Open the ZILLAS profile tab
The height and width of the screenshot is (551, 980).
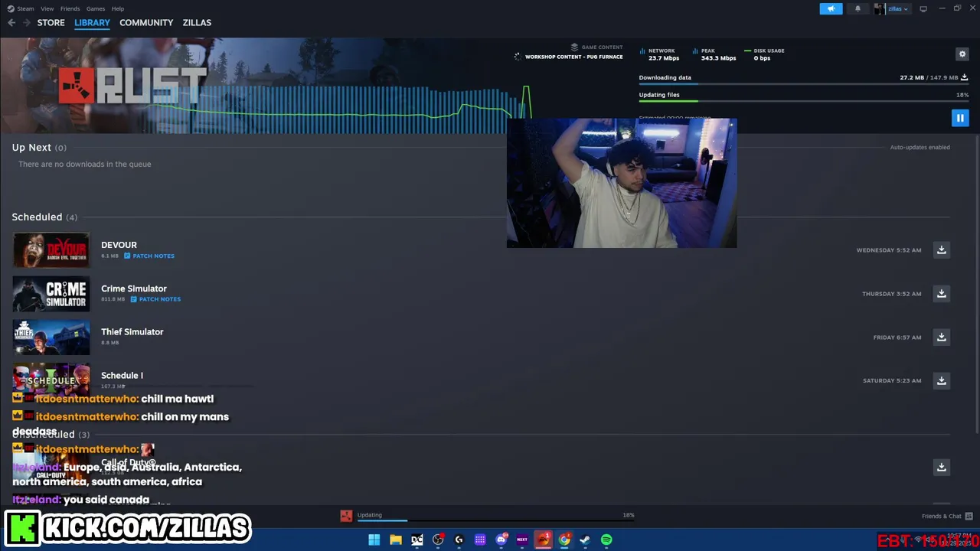click(x=197, y=23)
